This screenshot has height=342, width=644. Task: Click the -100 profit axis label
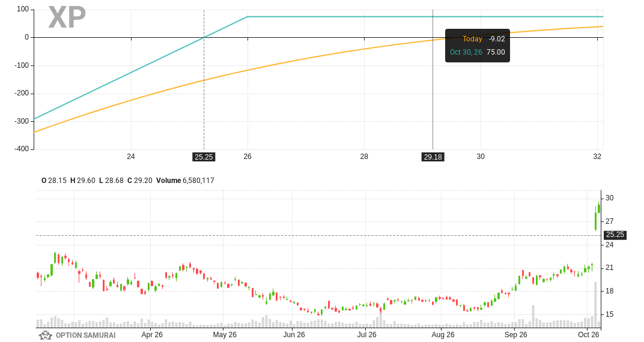[22, 65]
